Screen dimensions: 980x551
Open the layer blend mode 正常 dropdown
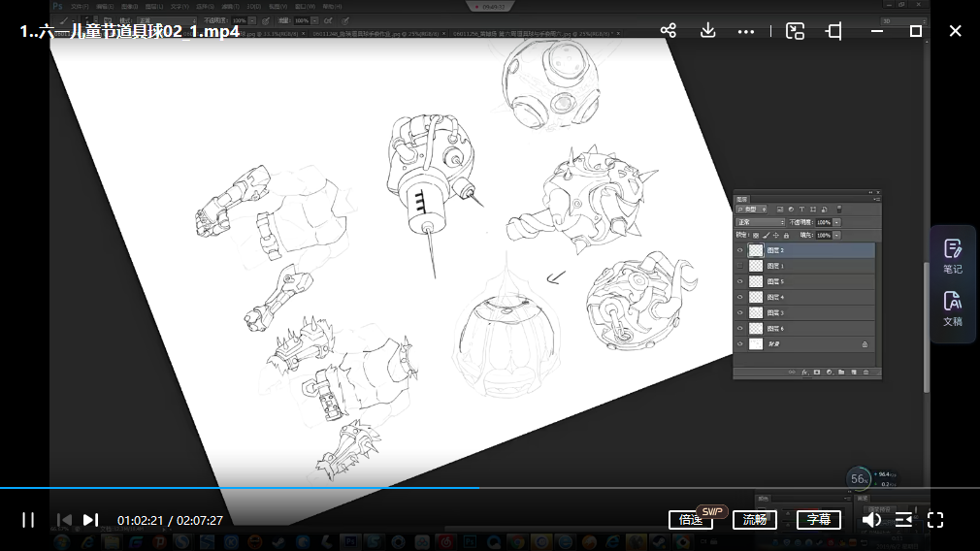tap(760, 222)
